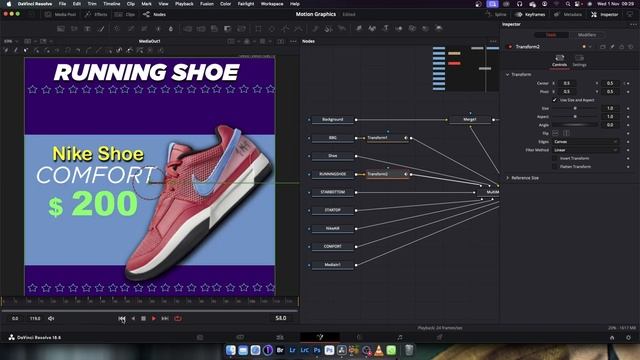Toggle the Nodes panel button
The image size is (640, 360).
[x=154, y=14]
